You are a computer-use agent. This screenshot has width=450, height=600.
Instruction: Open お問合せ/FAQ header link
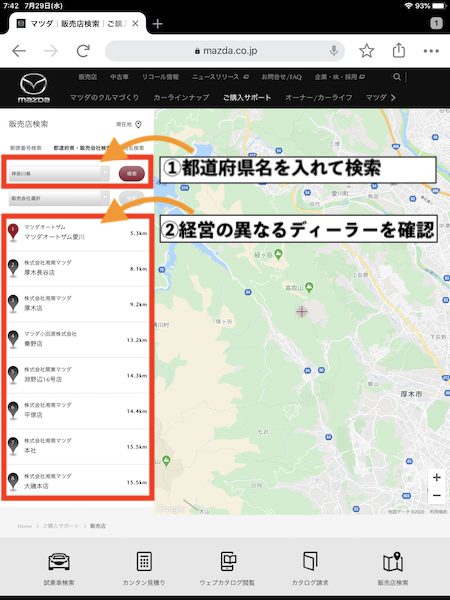coord(281,77)
